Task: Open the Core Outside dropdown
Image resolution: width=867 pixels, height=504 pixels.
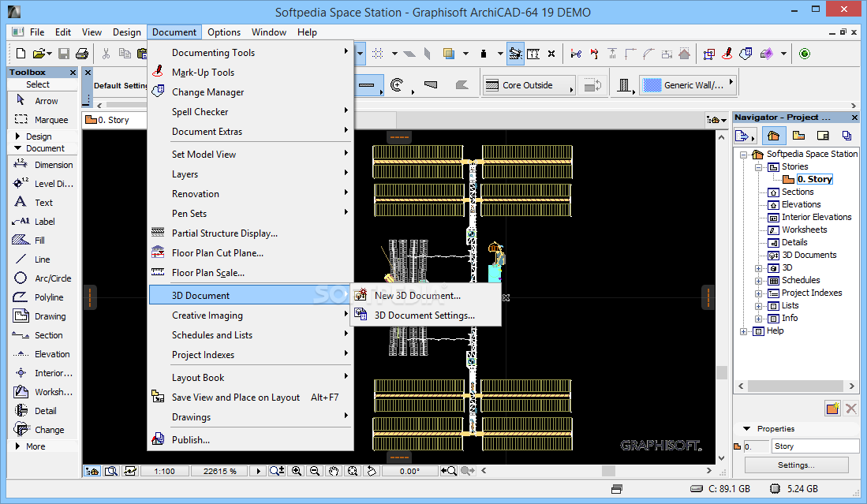Action: pos(529,85)
